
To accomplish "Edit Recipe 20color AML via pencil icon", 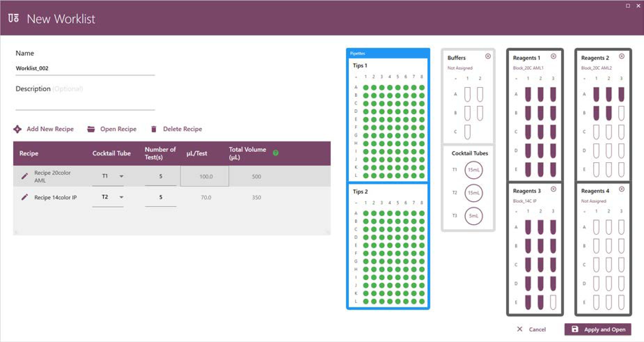I will [24, 176].
